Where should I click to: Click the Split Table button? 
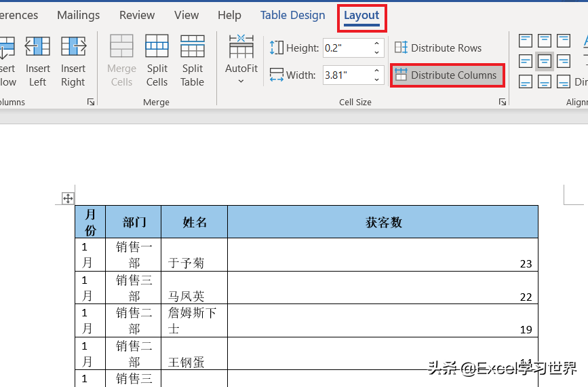(193, 61)
